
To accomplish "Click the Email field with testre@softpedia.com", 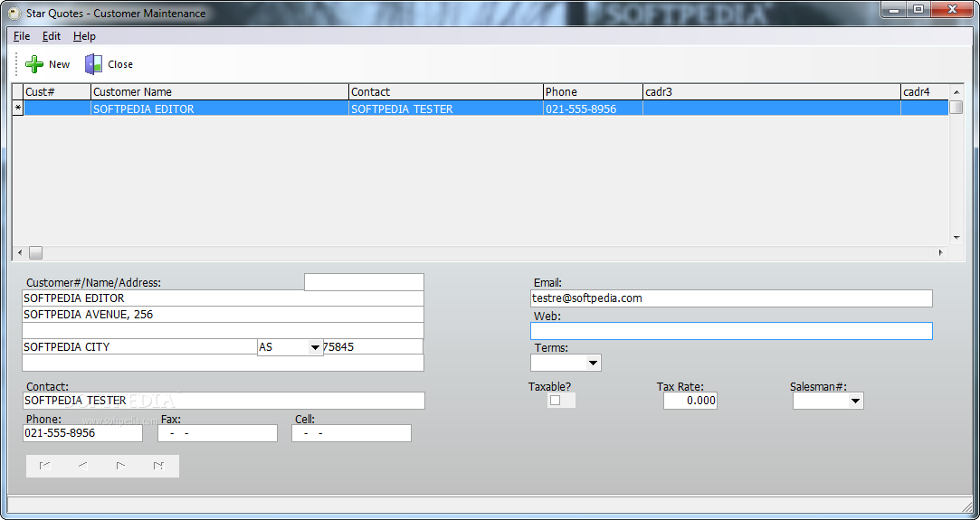I will [x=731, y=298].
